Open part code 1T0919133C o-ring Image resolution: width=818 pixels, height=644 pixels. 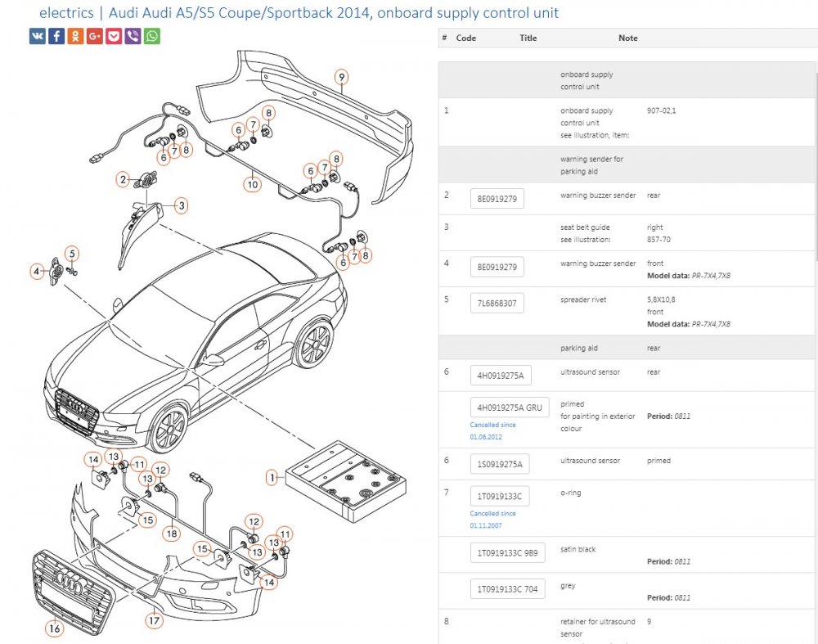point(500,497)
